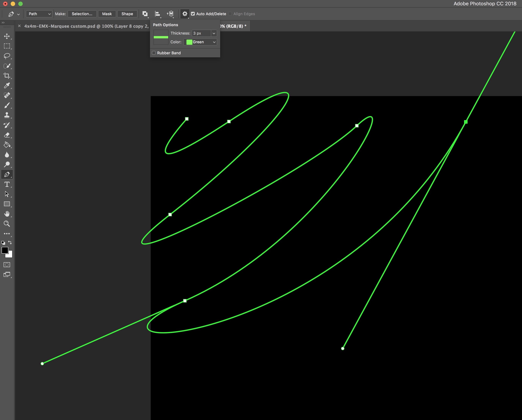Select the Type tool
This screenshot has height=420, width=522.
click(x=7, y=184)
